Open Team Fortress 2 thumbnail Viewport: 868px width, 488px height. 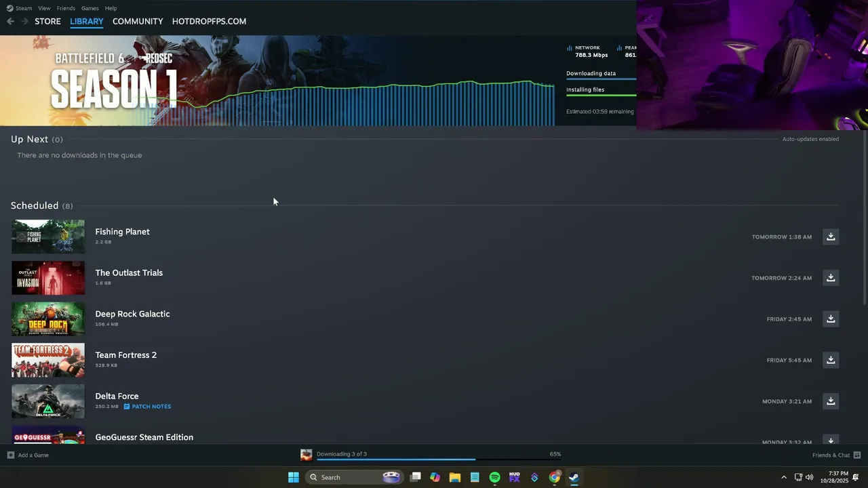(x=48, y=360)
